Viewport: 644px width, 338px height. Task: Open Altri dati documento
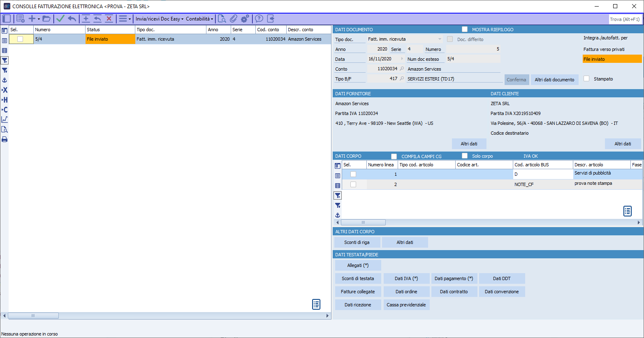tap(554, 80)
